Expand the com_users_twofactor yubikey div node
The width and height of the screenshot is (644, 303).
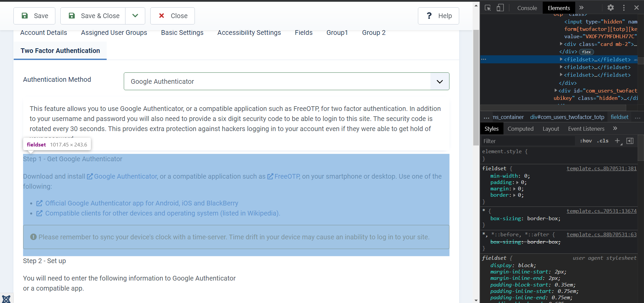point(556,90)
